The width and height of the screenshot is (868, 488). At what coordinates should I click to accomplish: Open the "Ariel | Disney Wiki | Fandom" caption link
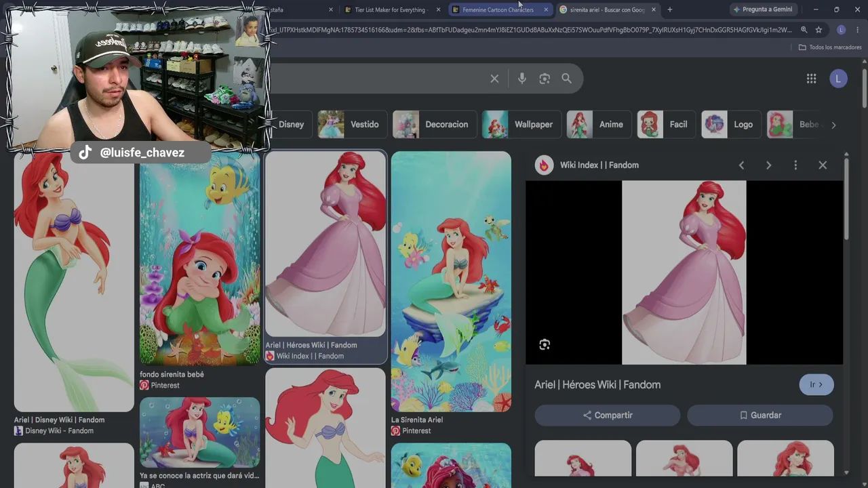pyautogui.click(x=60, y=420)
